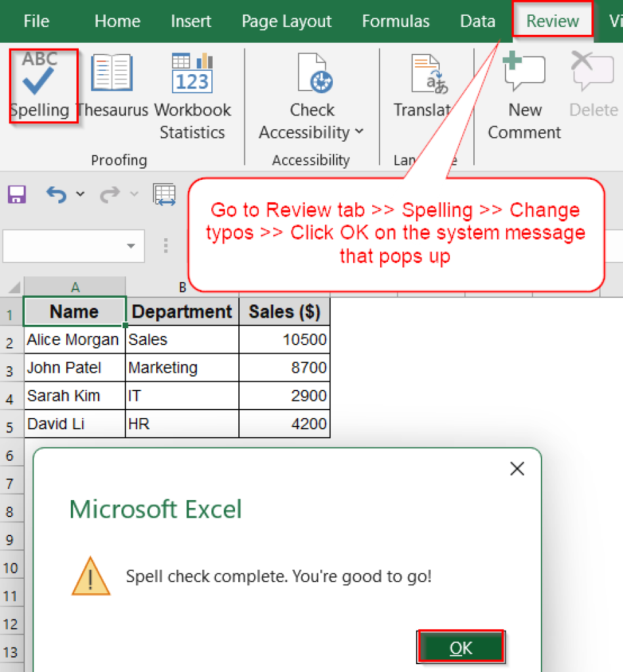This screenshot has width=623, height=672.
Task: Open the Thesaurus
Action: tap(110, 85)
